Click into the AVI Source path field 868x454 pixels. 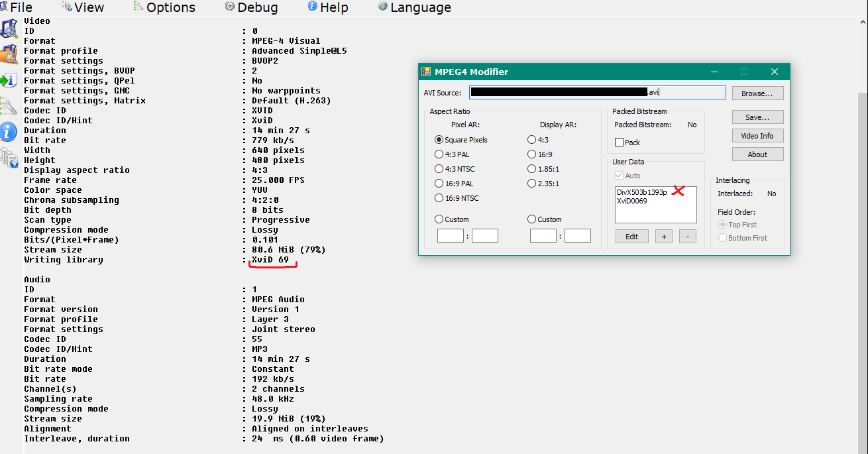click(598, 93)
